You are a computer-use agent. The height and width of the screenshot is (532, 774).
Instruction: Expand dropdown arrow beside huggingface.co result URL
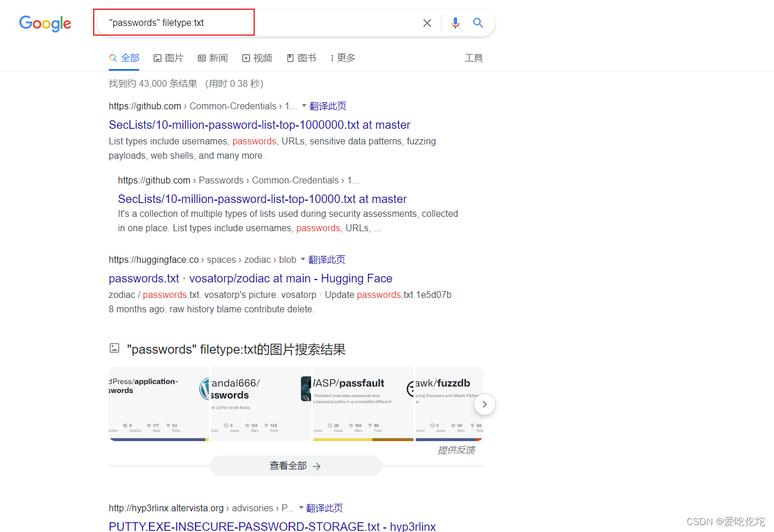click(x=302, y=259)
